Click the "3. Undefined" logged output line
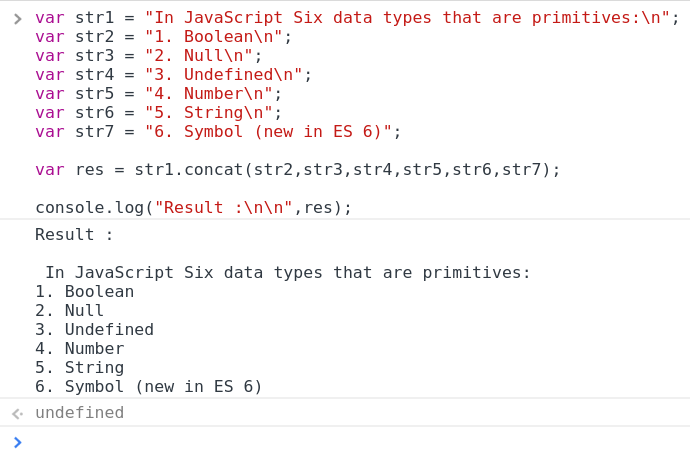This screenshot has height=462, width=690. coord(94,330)
